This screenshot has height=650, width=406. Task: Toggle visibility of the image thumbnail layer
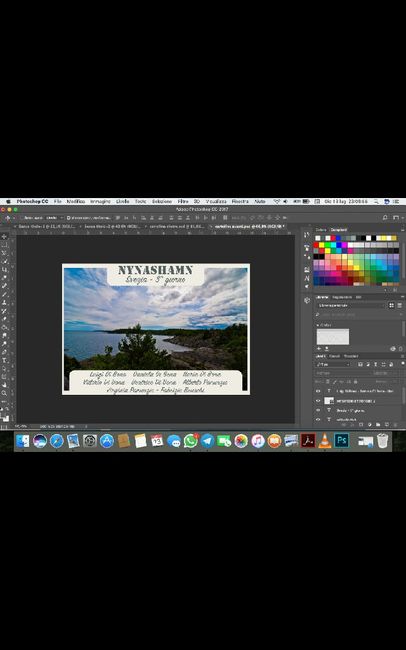coord(318,401)
